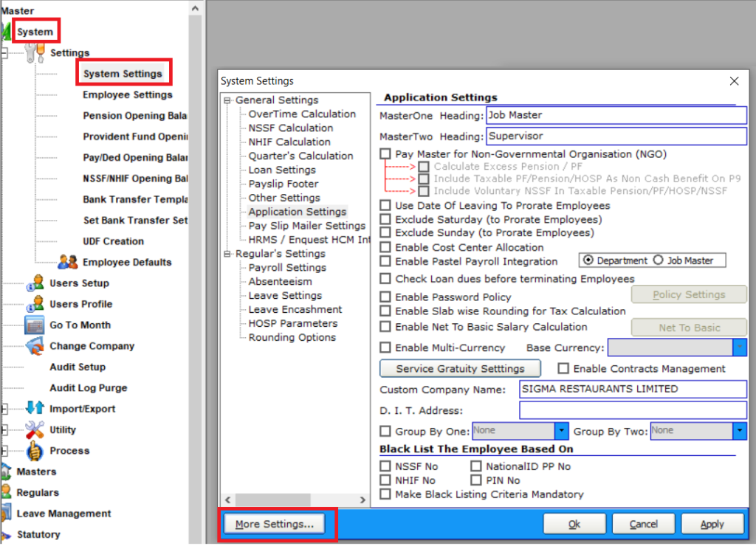Open Employee Defaults people icon
The width and height of the screenshot is (756, 546).
pyautogui.click(x=69, y=262)
